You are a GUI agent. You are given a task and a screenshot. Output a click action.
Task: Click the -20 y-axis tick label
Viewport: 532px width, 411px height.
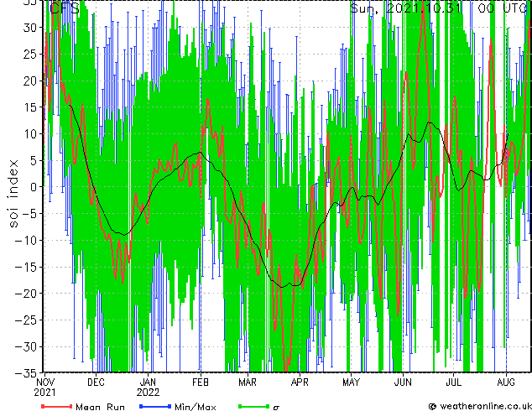25,294
